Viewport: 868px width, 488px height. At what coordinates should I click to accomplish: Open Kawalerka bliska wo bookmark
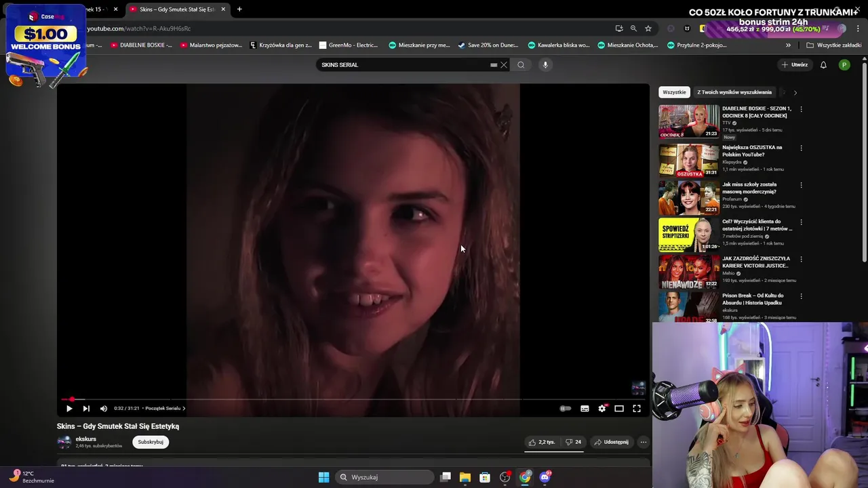point(558,45)
